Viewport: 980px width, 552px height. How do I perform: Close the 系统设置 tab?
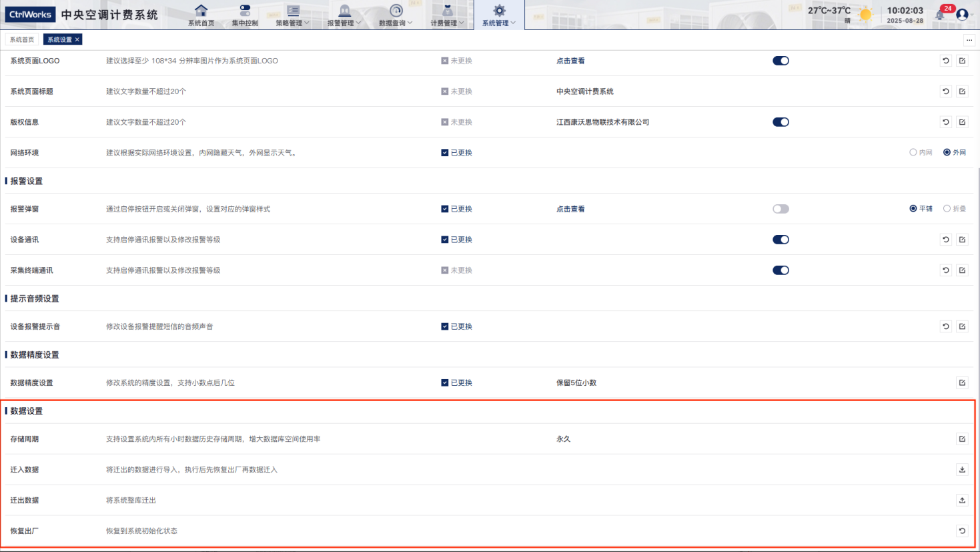pyautogui.click(x=77, y=40)
